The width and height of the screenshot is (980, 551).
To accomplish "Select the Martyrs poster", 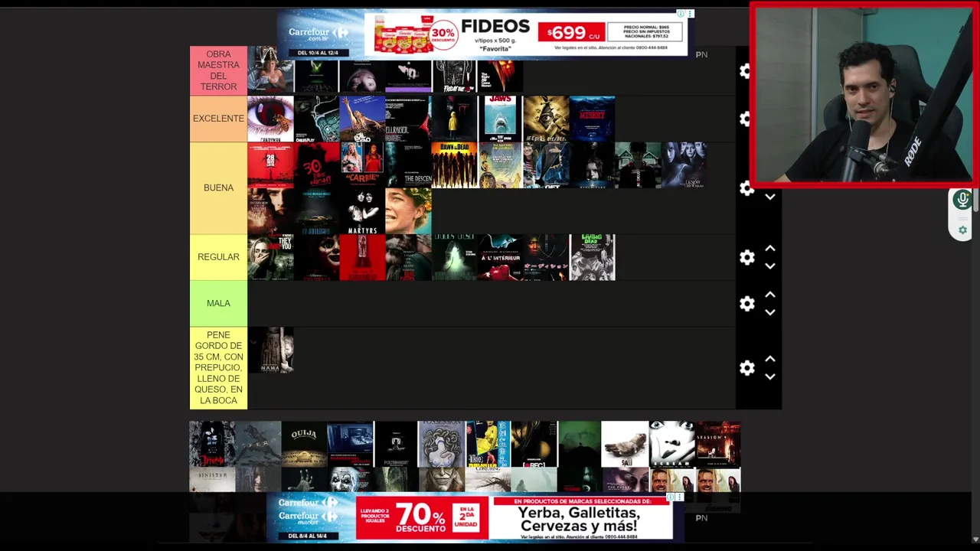I will click(x=362, y=211).
